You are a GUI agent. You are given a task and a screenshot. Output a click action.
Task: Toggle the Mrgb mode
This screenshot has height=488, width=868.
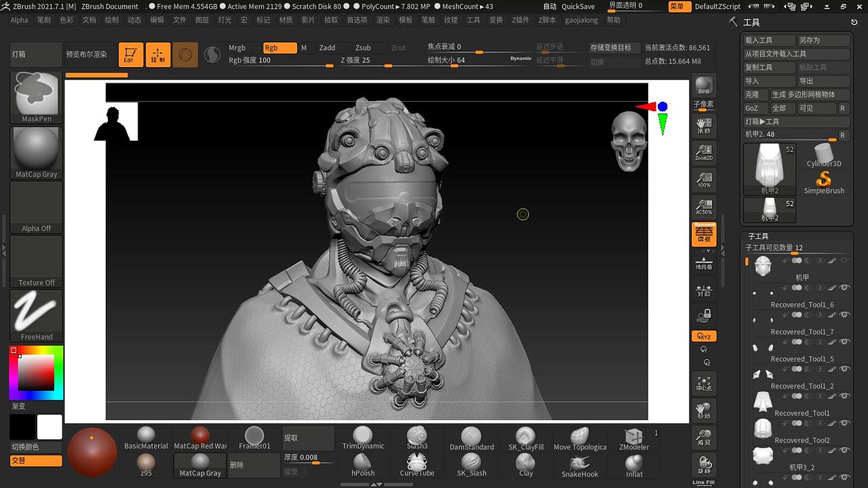237,47
